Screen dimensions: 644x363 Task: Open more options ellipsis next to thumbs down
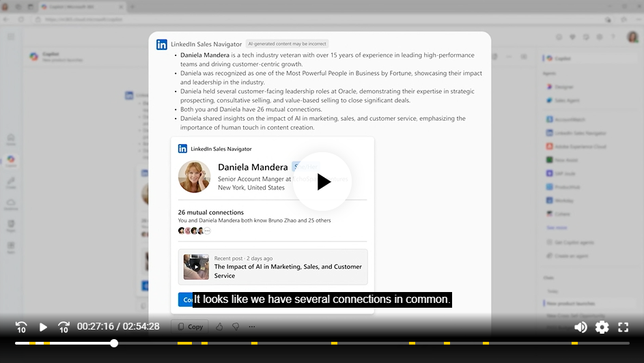(x=252, y=326)
